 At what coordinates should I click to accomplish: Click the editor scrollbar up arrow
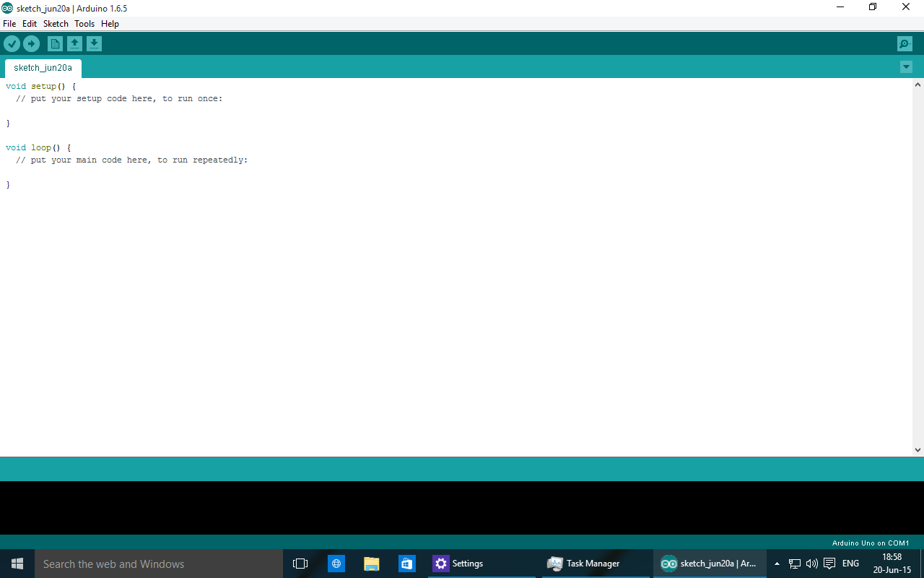click(918, 85)
